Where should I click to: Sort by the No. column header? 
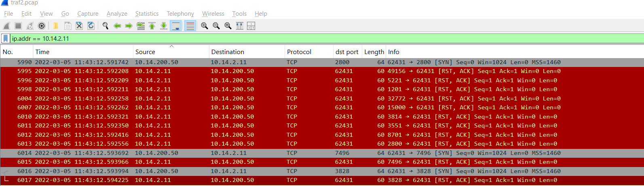click(17, 52)
